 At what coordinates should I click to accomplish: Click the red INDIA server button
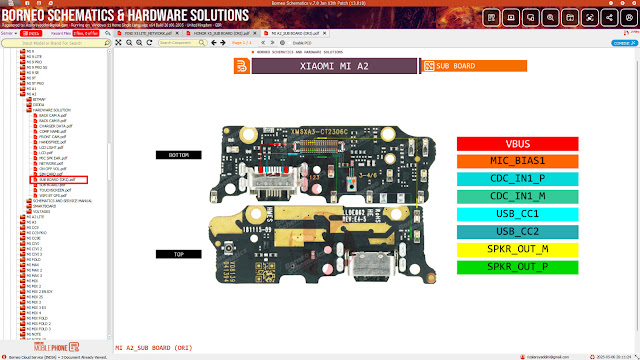coord(31,33)
